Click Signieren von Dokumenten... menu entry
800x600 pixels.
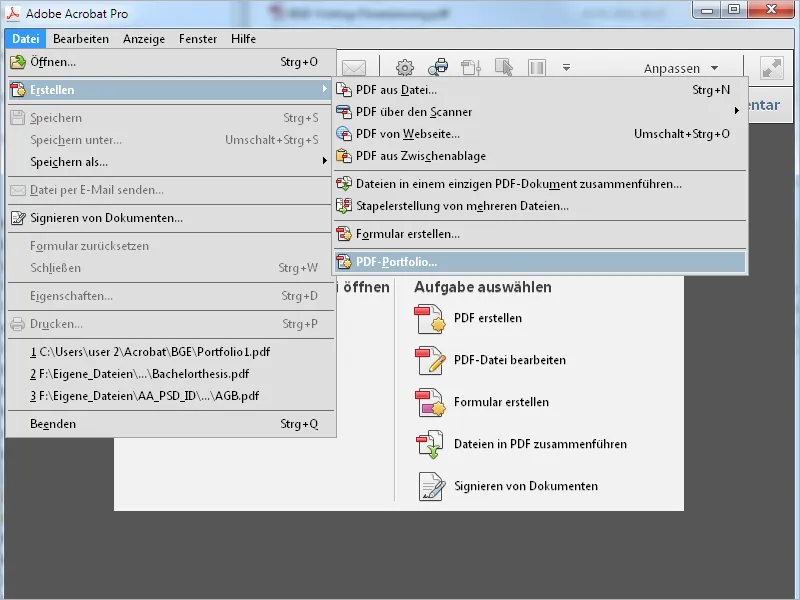coord(172,218)
